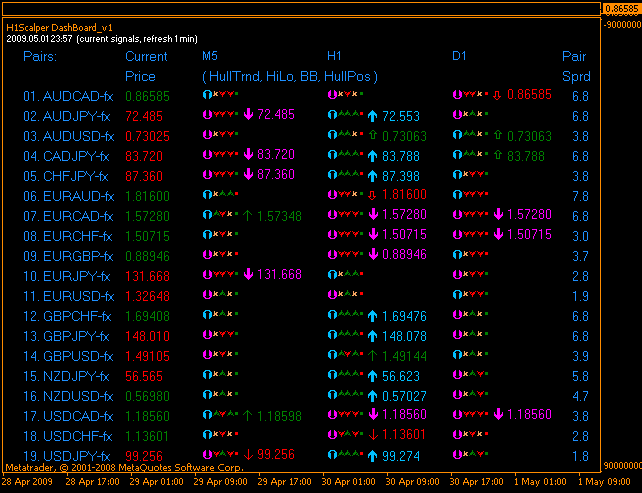Select the 02. AUDJPY-fx pair label
Image resolution: width=642 pixels, height=493 pixels.
click(67, 116)
